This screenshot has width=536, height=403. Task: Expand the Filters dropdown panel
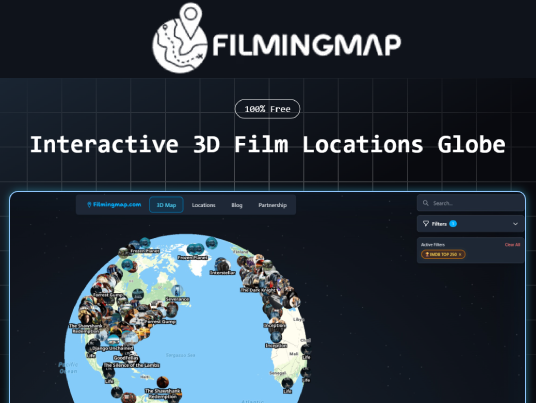[470, 224]
